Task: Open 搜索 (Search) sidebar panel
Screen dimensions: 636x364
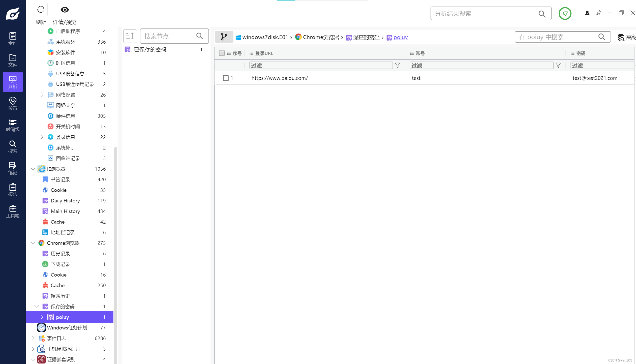Action: 13,147
